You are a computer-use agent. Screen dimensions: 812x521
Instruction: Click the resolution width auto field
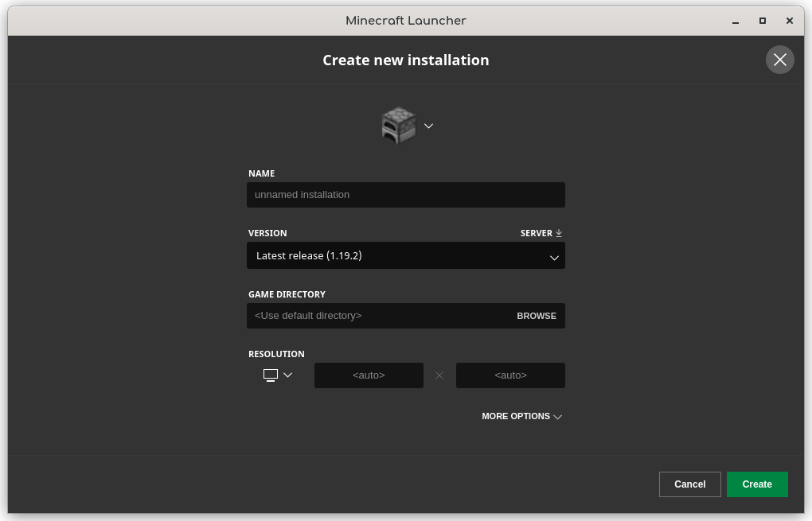coord(369,375)
